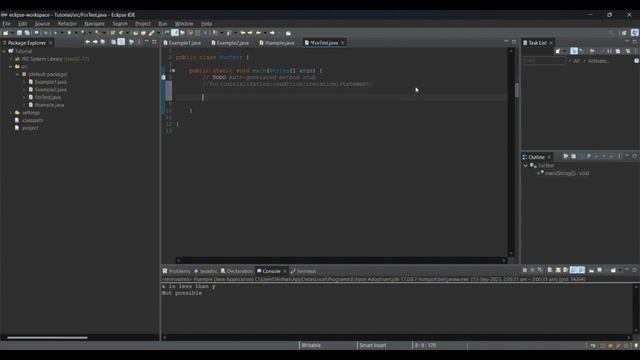Screen dimensions: 640x360
Task: Click toolbar Search magnifier near perspectives
Action: (x=611, y=33)
